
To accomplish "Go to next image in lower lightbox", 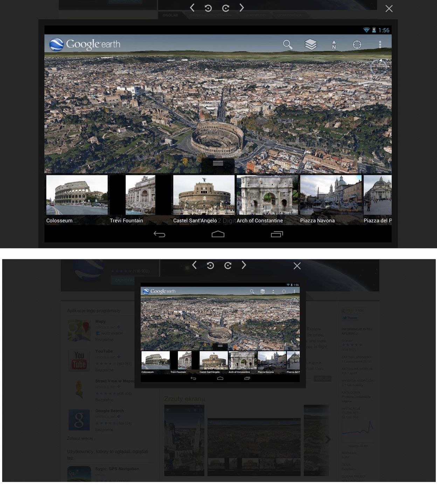I will 244,265.
